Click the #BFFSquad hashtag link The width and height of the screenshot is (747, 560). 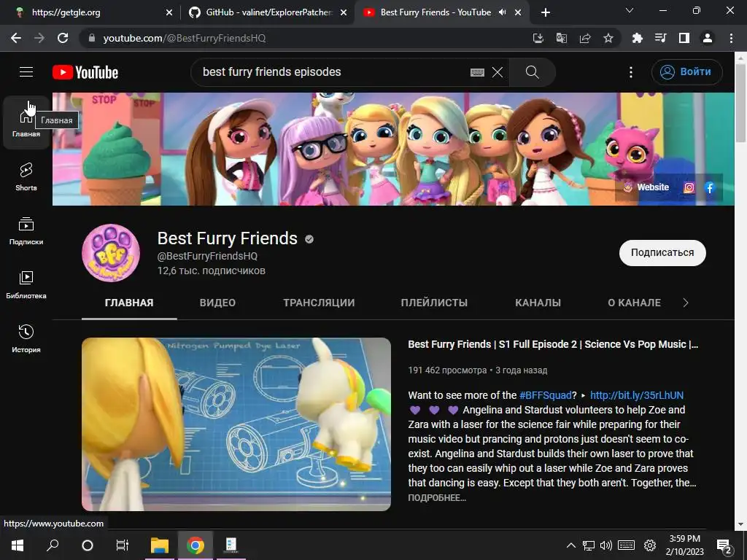(x=545, y=395)
